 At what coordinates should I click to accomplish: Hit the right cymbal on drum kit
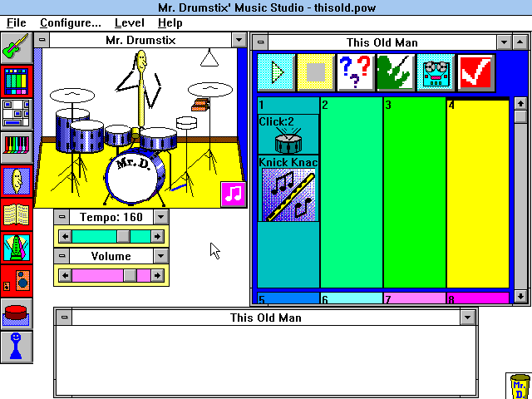(210, 90)
